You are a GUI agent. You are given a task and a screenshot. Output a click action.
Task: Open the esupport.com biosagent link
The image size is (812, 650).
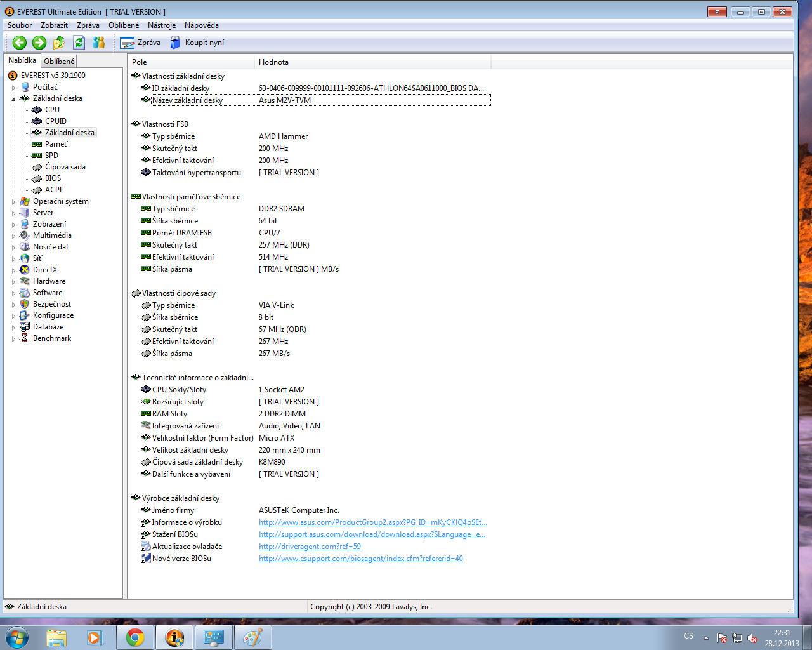pos(361,559)
